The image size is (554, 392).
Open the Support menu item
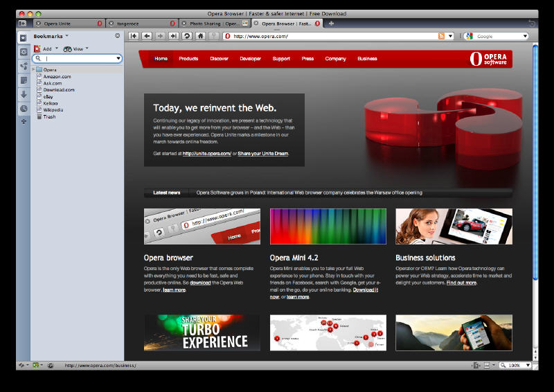281,59
